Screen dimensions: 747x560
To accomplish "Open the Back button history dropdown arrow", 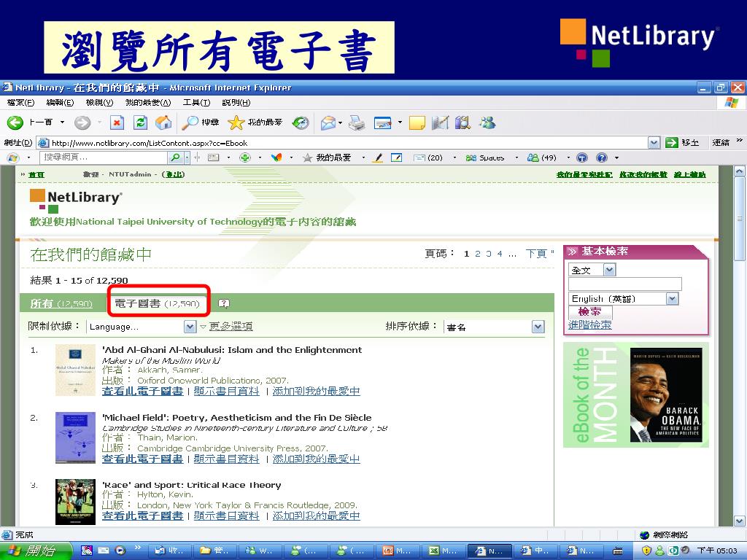I will 62,122.
